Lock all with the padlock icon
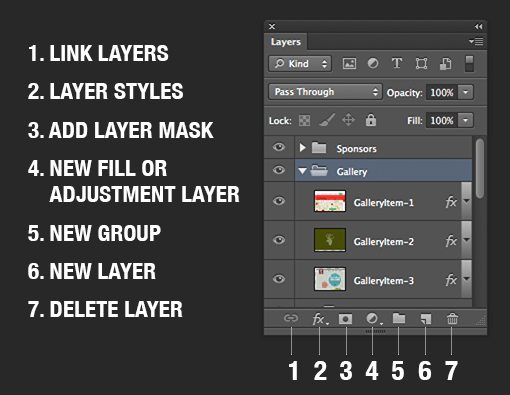The width and height of the screenshot is (510, 395). [371, 120]
